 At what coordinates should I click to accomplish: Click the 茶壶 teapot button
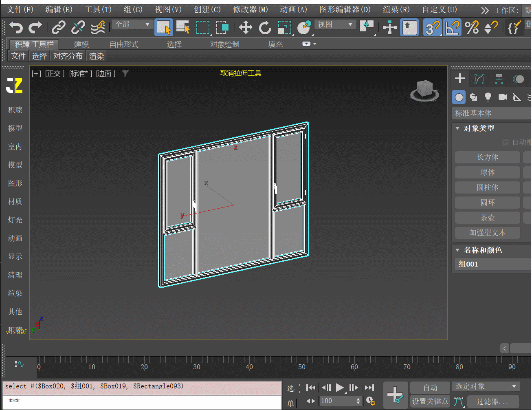coord(488,218)
